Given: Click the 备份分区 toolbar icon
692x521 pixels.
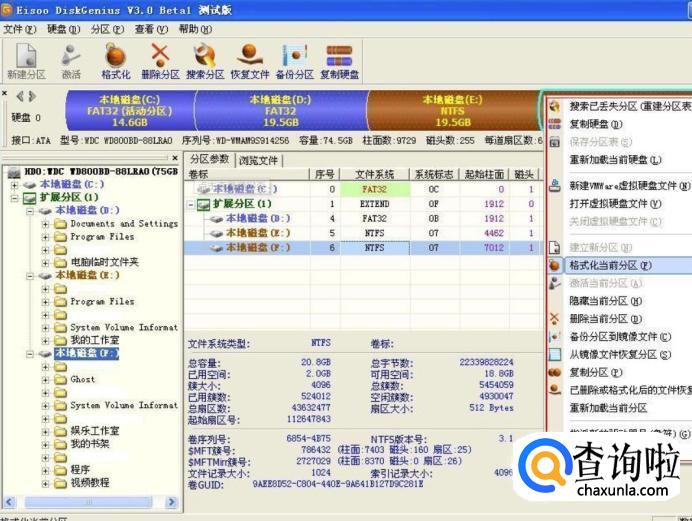Looking at the screenshot, I should pyautogui.click(x=294, y=61).
